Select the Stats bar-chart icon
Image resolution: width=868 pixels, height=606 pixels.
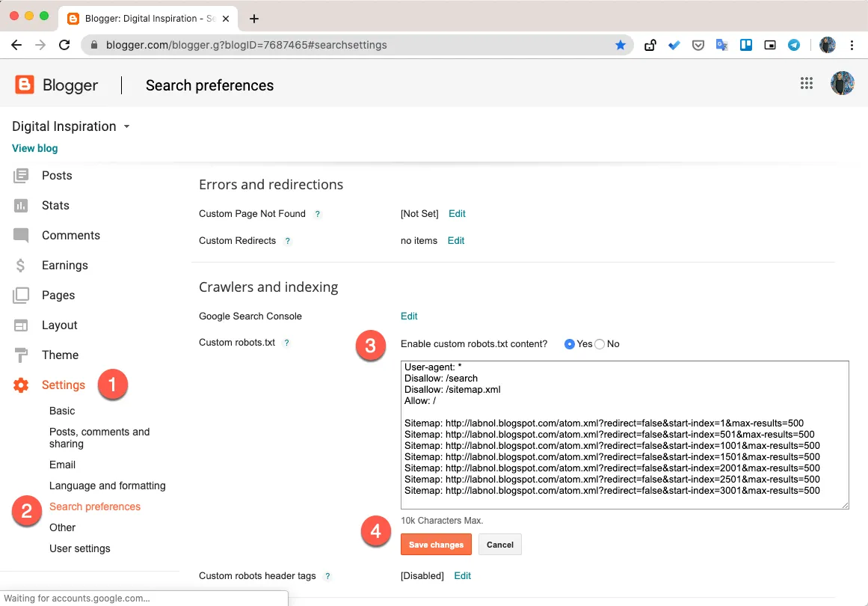(x=21, y=205)
